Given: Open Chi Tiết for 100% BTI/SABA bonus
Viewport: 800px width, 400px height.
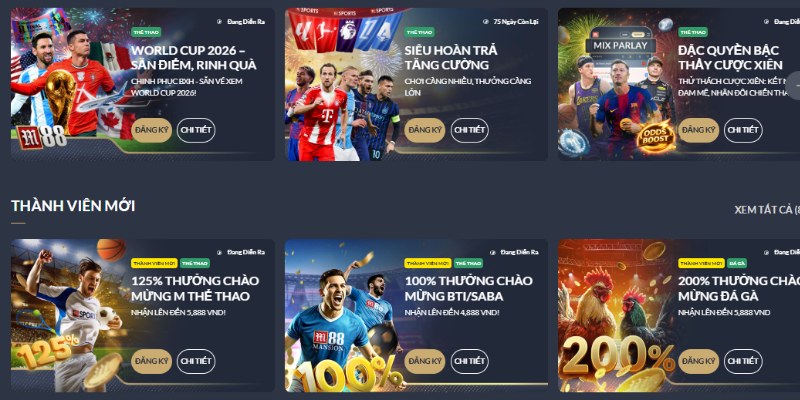Looking at the screenshot, I should coord(469,361).
